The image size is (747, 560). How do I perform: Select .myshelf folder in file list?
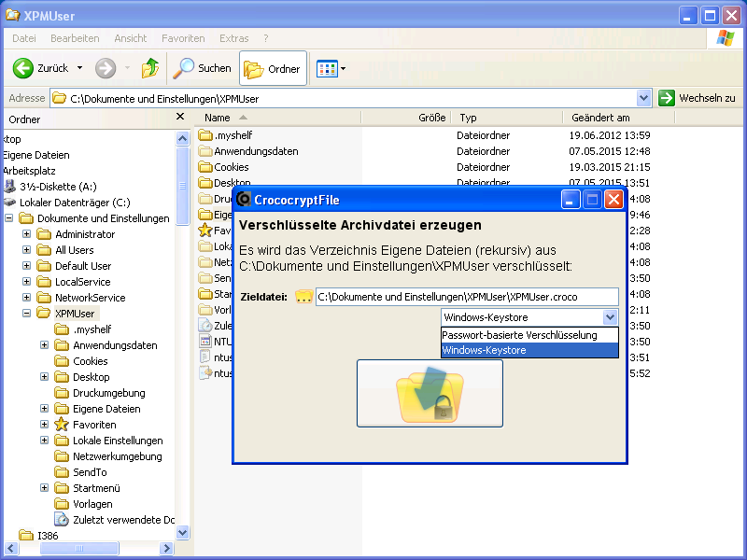tap(225, 135)
